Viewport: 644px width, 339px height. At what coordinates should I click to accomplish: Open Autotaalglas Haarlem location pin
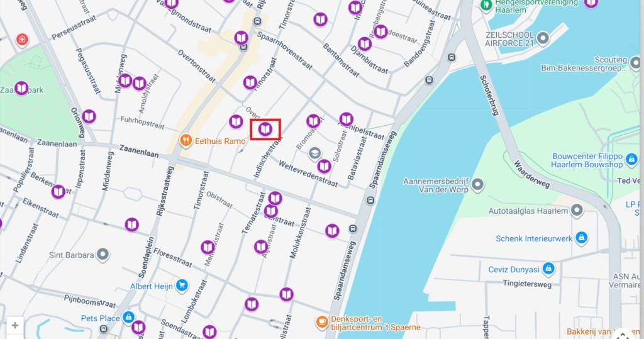pos(577,211)
